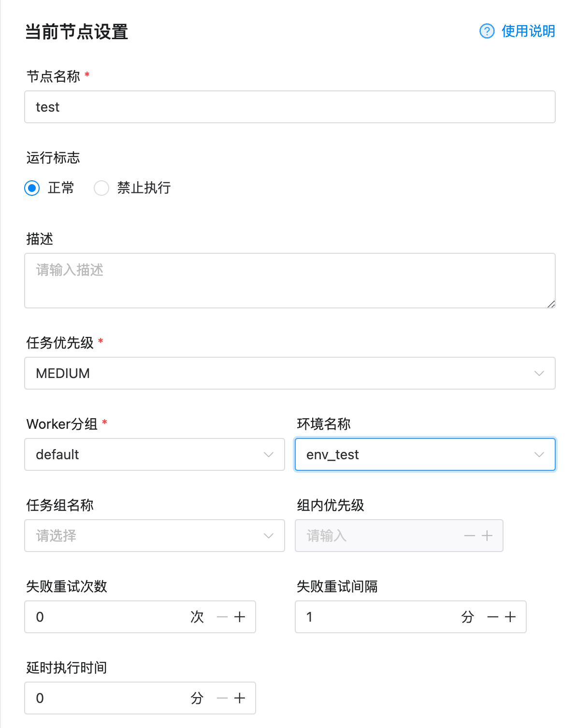
Task: Increase 失败重试间隔 with plus icon
Action: pyautogui.click(x=510, y=617)
